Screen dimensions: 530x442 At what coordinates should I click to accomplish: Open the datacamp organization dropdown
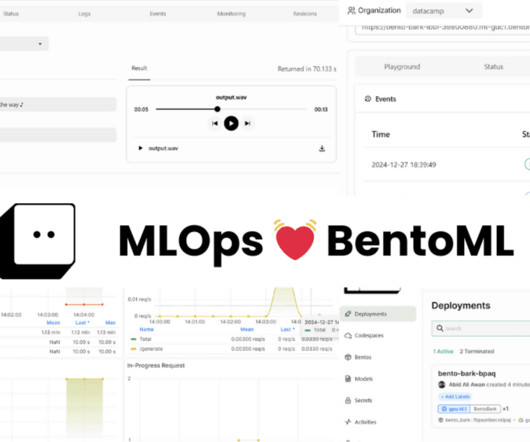443,11
